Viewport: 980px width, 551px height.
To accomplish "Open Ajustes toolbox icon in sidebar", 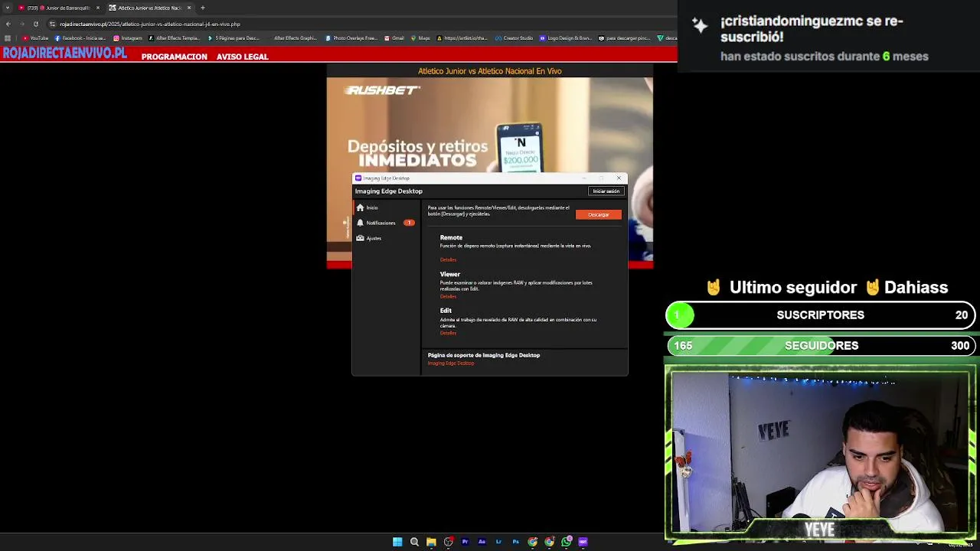I will (360, 238).
